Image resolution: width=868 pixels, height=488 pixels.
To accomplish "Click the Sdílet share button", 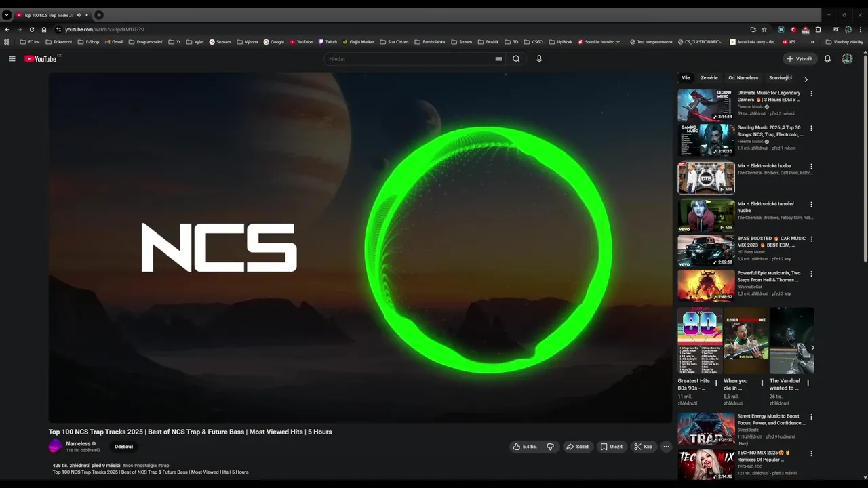I will point(577,447).
